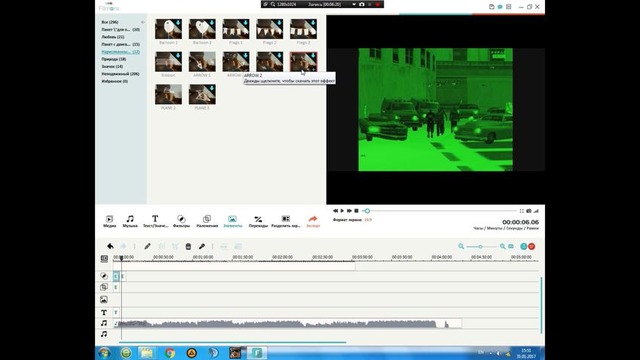Select the 'Избранное (0)' category
The height and width of the screenshot is (360, 640).
(115, 81)
